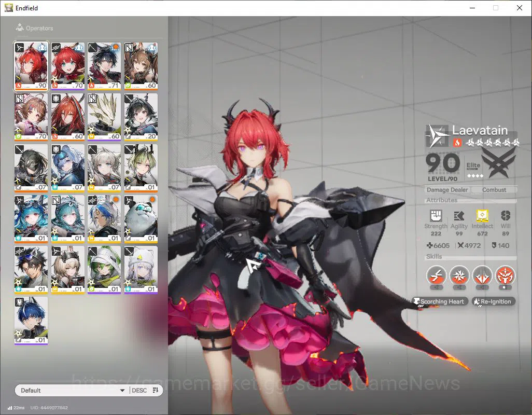Screen dimensions: 532x415
Task: Choose the dark-skinned operator with white-blue hair
Action: point(104,219)
